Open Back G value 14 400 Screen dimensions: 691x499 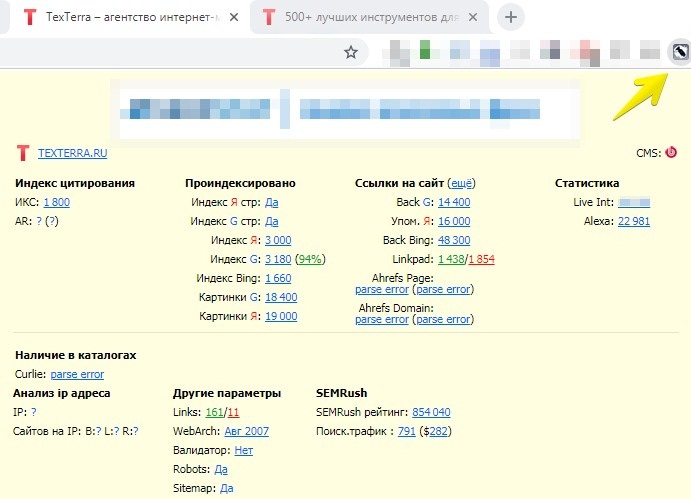(x=454, y=202)
